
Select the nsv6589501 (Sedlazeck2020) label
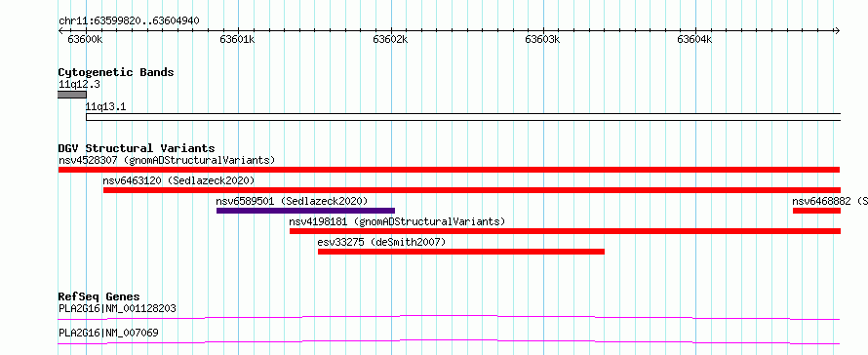[x=292, y=202]
